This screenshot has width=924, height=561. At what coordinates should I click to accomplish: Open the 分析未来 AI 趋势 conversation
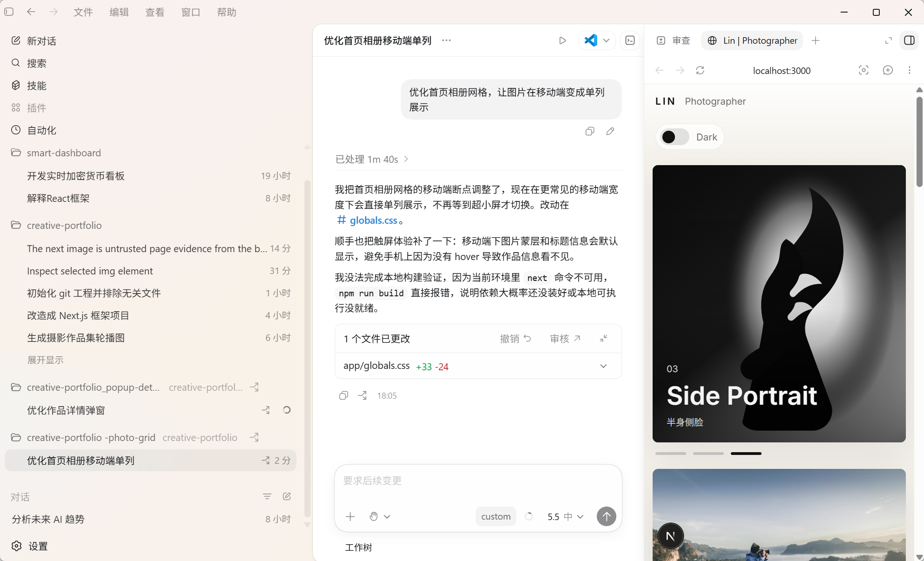[x=150, y=519]
